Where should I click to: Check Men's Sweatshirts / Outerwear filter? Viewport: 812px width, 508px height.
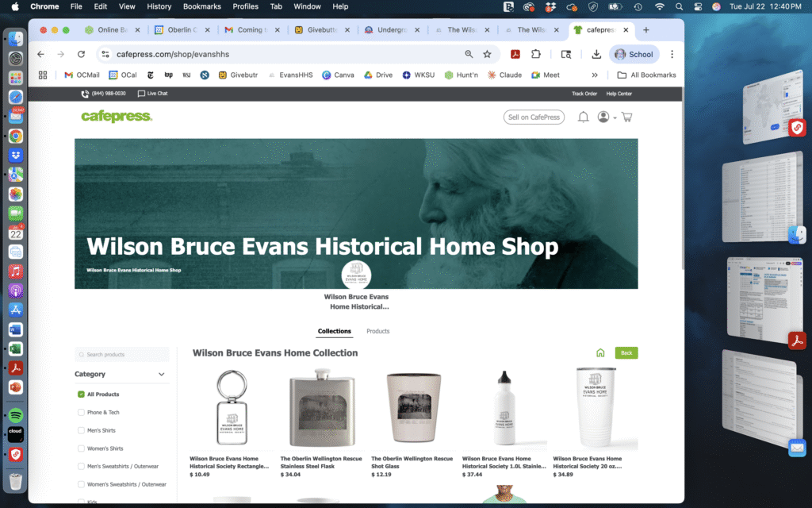click(x=82, y=467)
